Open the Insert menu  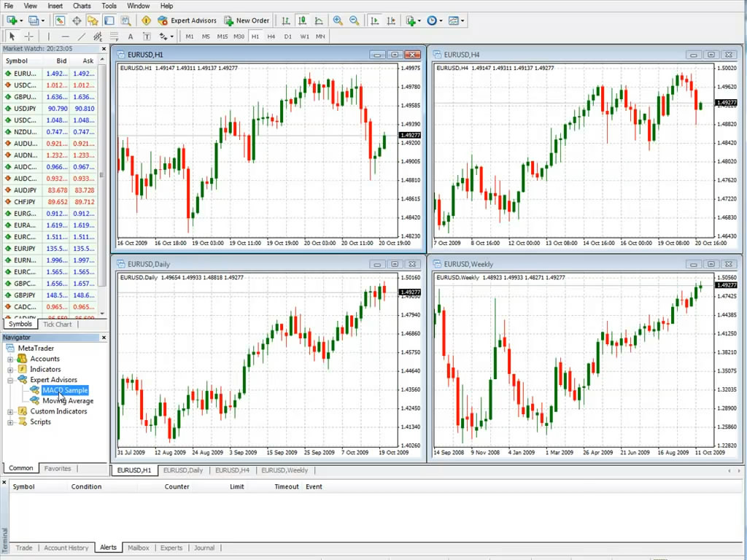55,6
